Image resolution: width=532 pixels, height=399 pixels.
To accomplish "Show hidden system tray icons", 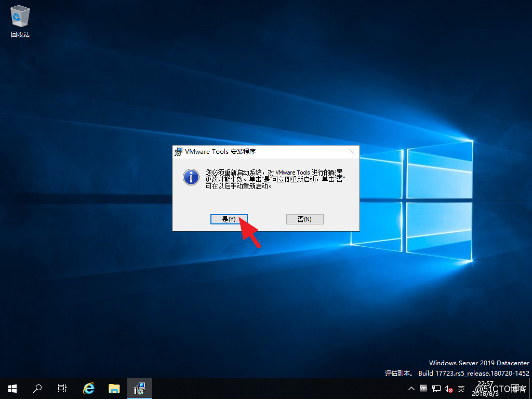I will pyautogui.click(x=411, y=389).
